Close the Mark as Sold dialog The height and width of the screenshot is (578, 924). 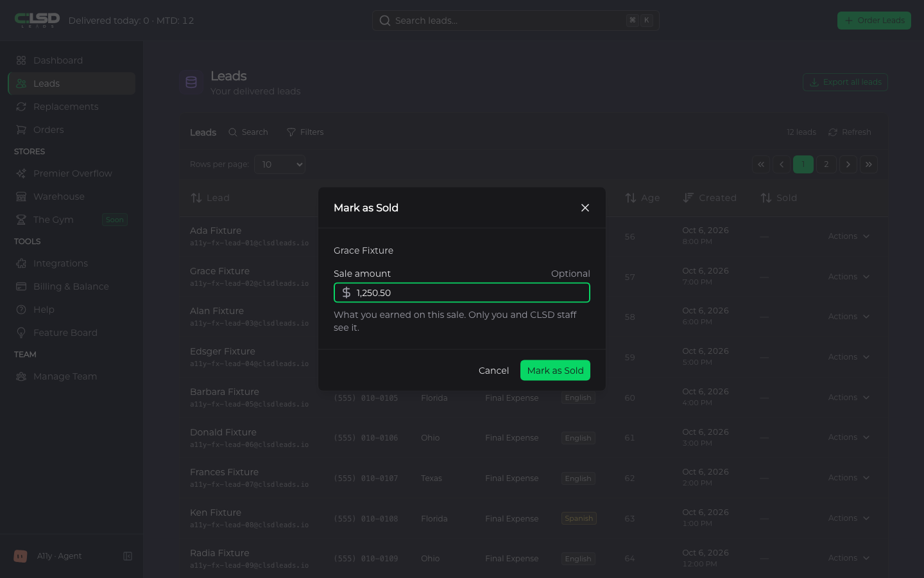585,207
